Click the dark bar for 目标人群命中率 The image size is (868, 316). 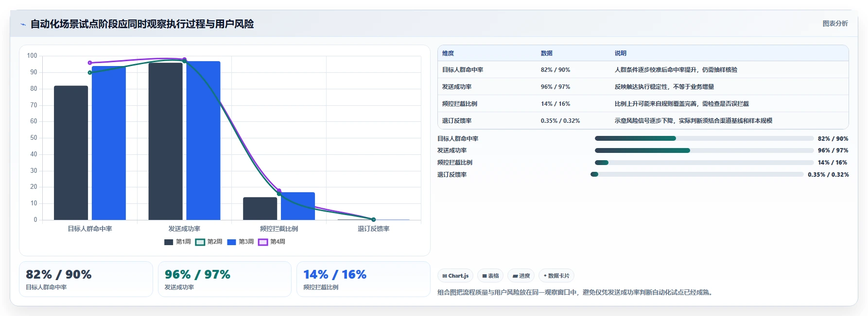point(71,153)
